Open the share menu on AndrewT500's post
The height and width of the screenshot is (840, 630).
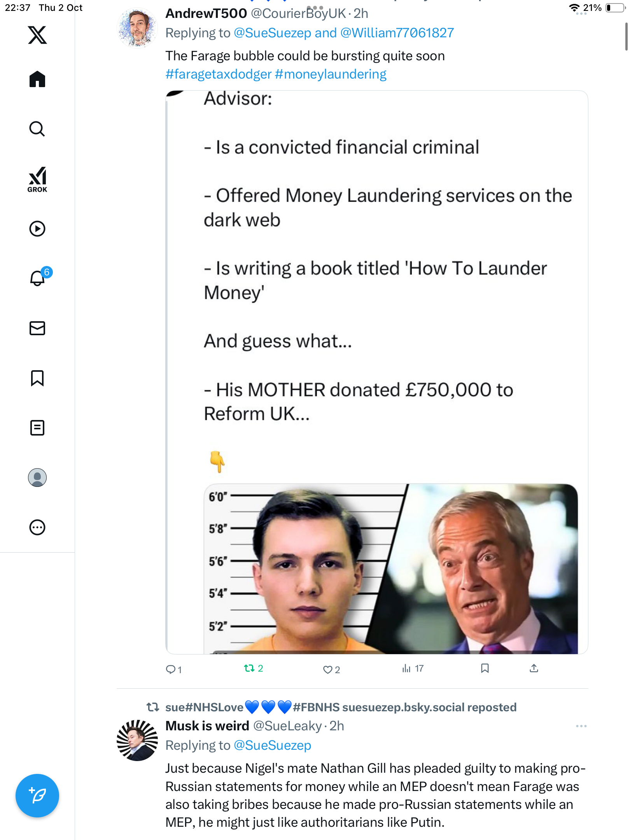click(x=534, y=668)
